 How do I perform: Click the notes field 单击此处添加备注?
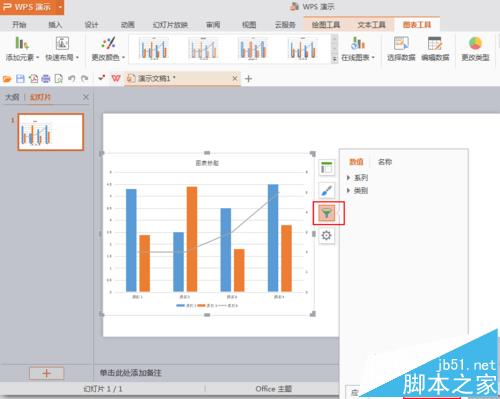131,373
